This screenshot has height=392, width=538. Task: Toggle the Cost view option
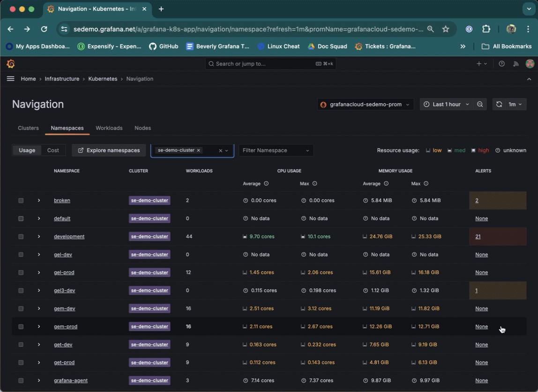pos(53,151)
